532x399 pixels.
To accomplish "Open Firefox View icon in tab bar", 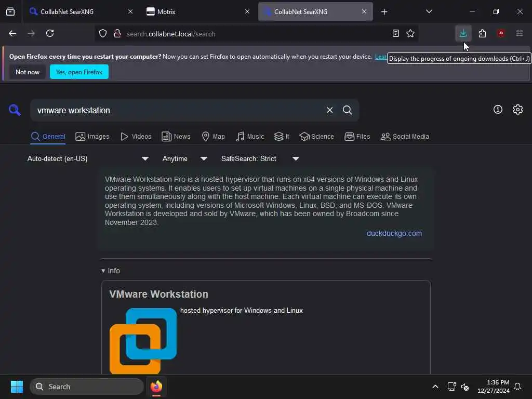I will [x=10, y=11].
